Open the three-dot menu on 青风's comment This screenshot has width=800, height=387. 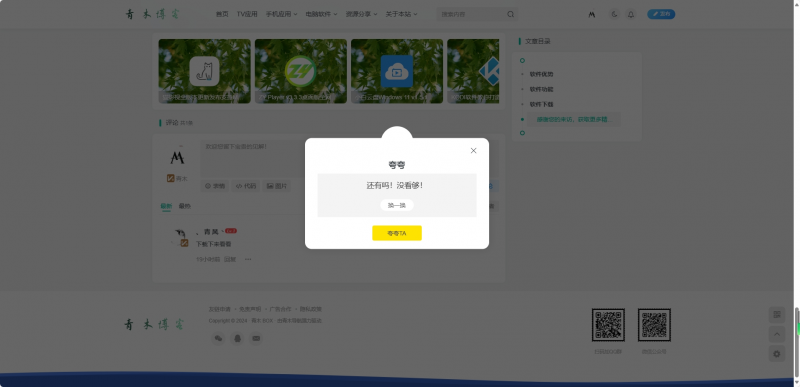[248, 260]
